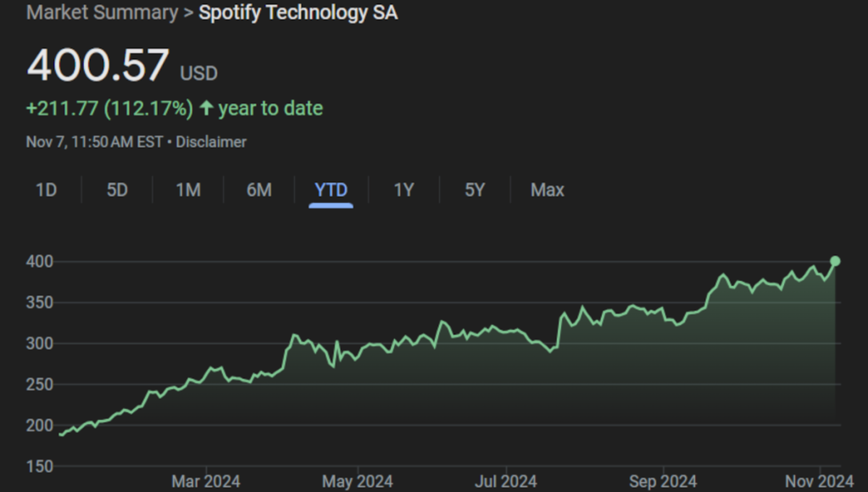Select the 5D time range tab
The width and height of the screenshot is (868, 492).
[x=117, y=190]
